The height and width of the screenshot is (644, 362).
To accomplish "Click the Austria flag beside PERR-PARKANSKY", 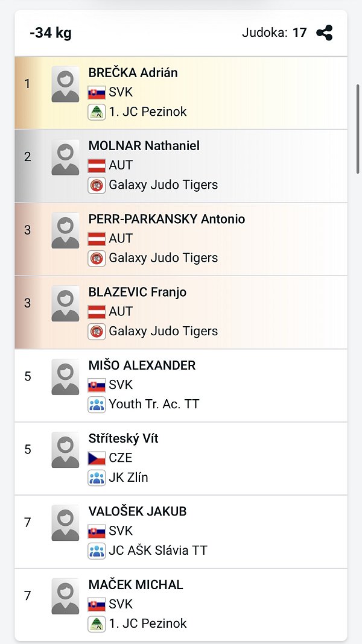I will [x=97, y=239].
